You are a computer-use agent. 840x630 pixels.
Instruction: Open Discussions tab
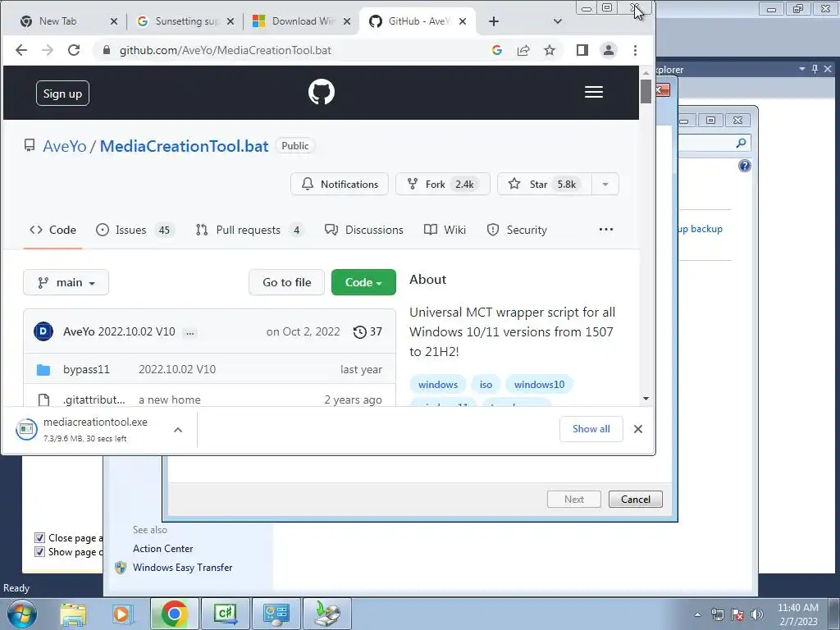363,230
